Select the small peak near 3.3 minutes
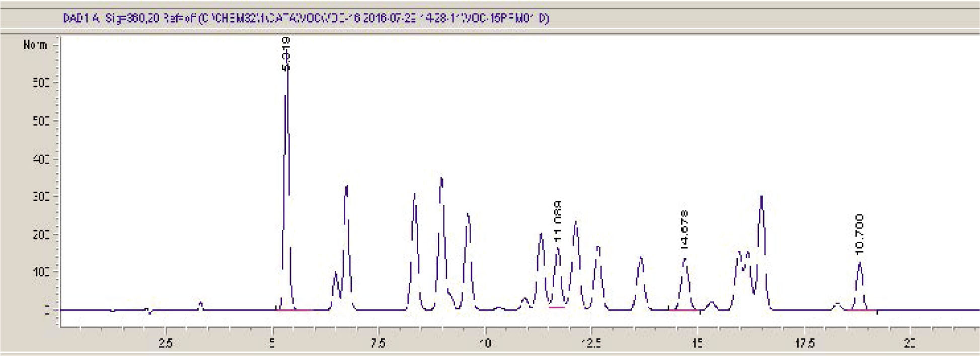The image size is (980, 356). [200, 304]
